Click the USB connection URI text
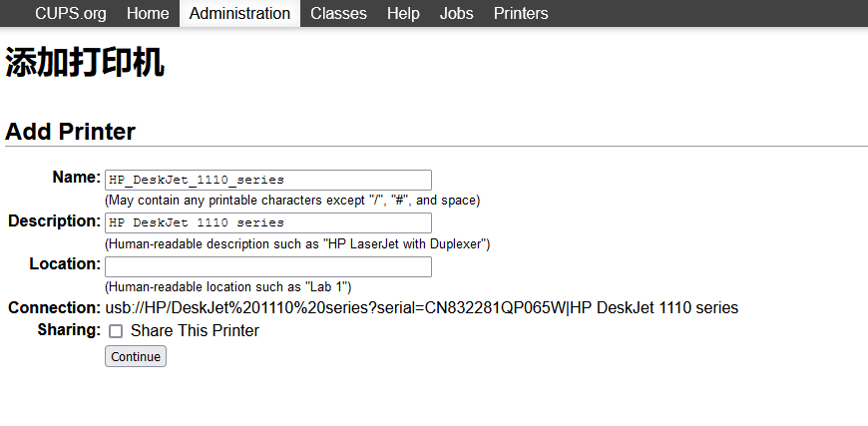This screenshot has width=868, height=426. click(421, 308)
